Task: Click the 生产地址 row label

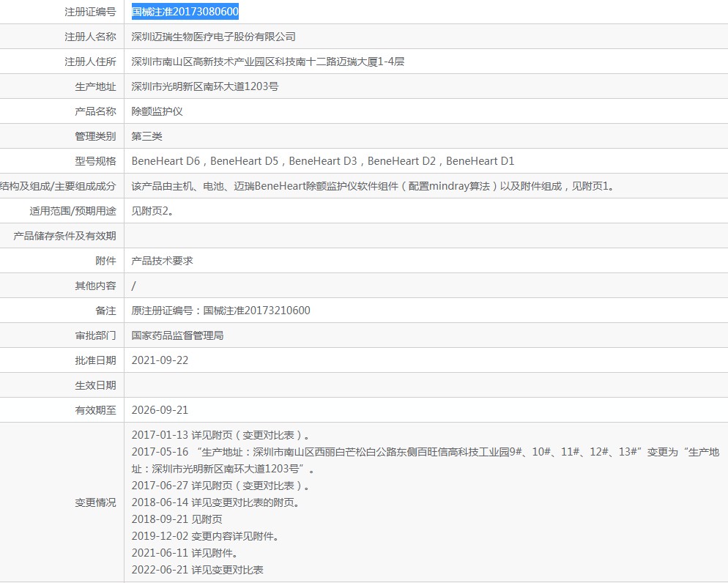Action: pos(95,87)
